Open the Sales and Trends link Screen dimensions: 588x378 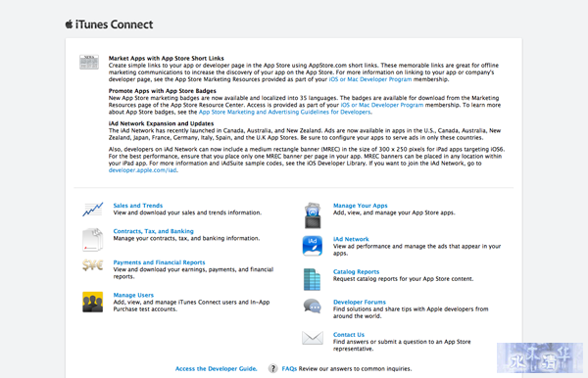click(138, 206)
